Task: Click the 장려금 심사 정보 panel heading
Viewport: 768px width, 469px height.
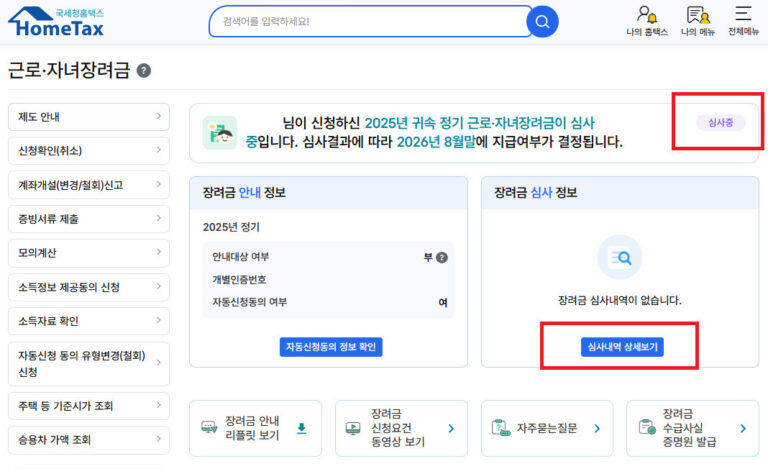Action: point(535,192)
